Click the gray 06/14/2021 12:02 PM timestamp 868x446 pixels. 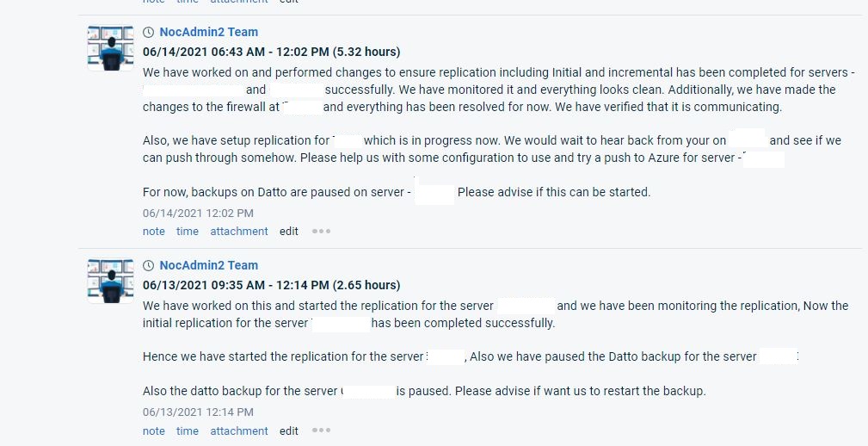198,213
